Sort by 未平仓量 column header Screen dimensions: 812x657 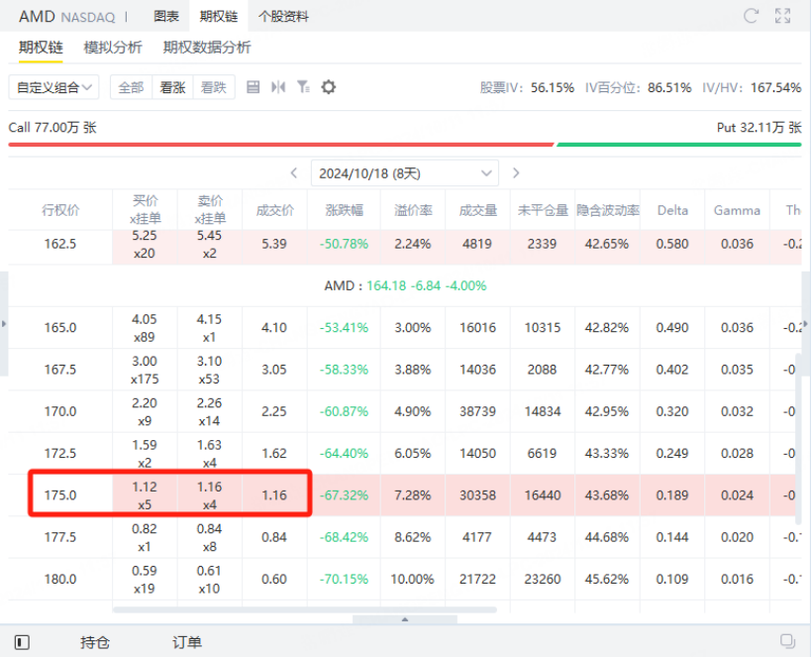[x=543, y=210]
